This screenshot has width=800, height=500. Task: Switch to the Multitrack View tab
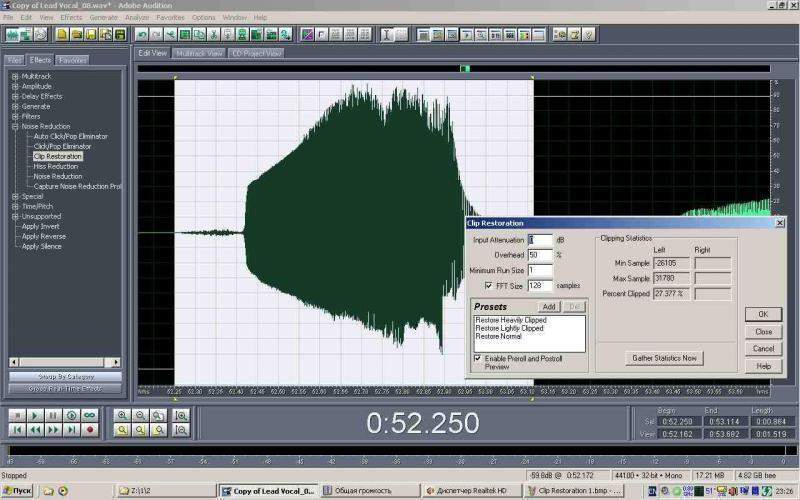click(199, 53)
